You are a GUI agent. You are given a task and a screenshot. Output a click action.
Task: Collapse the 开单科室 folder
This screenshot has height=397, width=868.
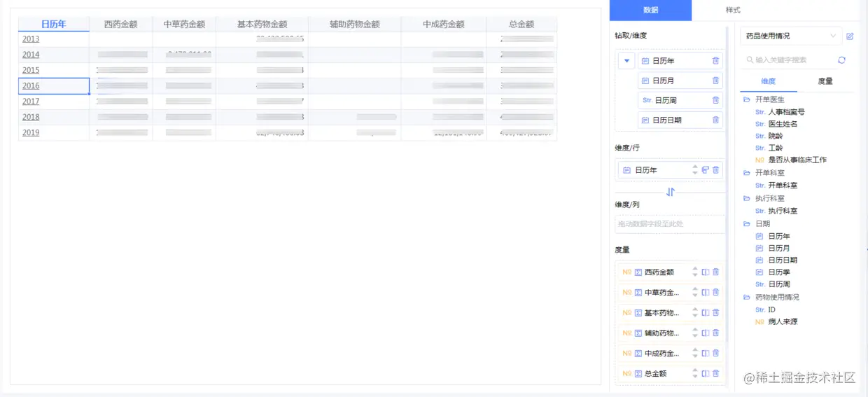coord(747,173)
